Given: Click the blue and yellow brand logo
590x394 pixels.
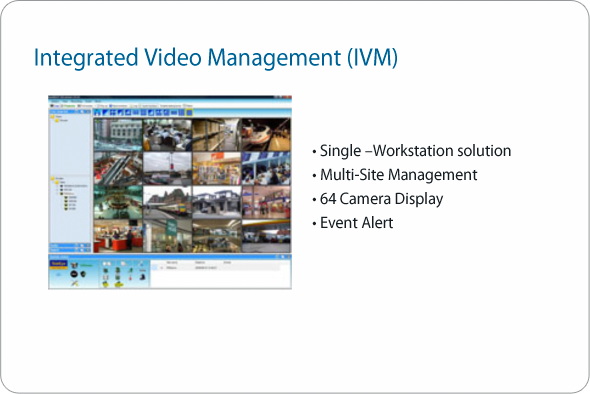Looking at the screenshot, I should (58, 264).
